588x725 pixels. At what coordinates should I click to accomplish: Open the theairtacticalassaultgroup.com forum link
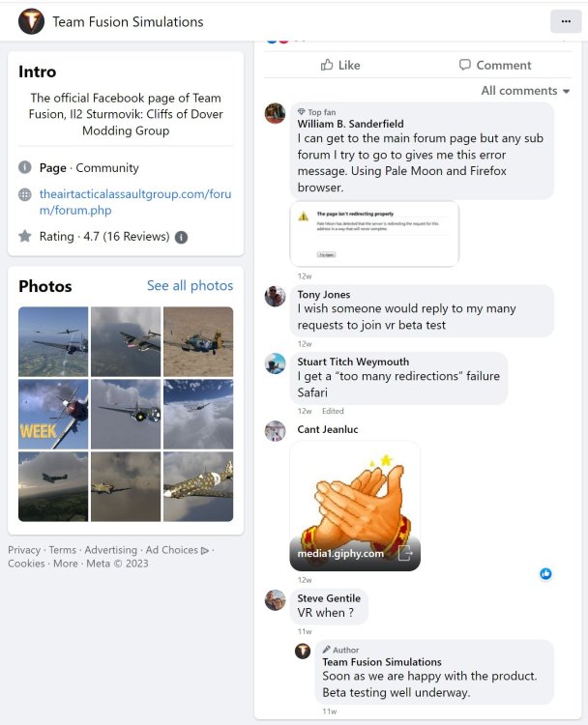[x=135, y=202]
